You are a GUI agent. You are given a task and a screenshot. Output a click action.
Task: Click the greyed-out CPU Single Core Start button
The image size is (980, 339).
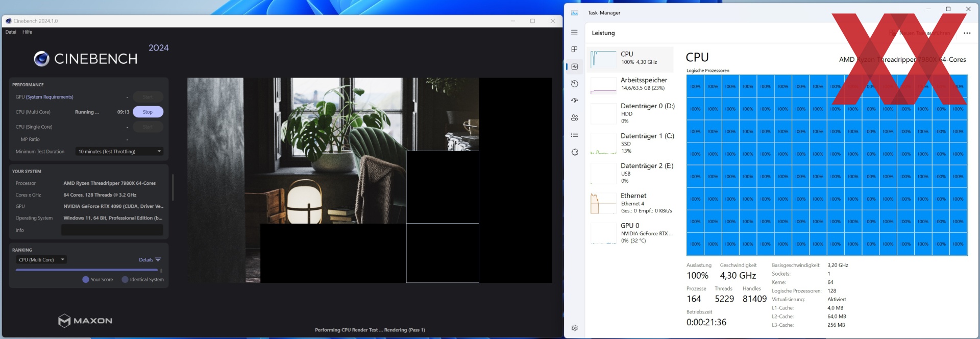pyautogui.click(x=148, y=127)
